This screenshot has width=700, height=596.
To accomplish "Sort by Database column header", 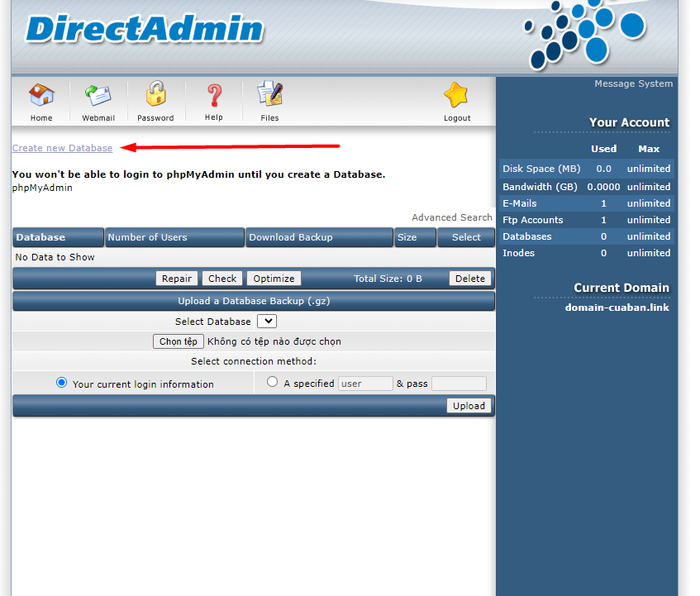I will (x=58, y=237).
